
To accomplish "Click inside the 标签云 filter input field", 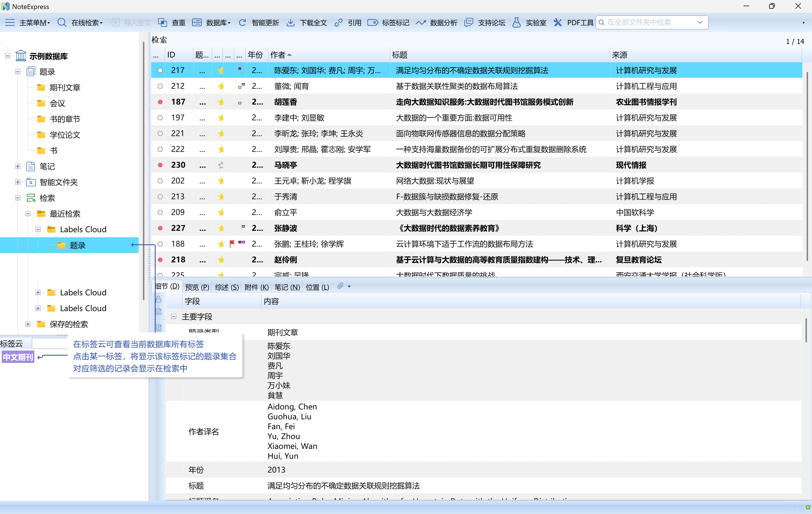I will coord(50,343).
